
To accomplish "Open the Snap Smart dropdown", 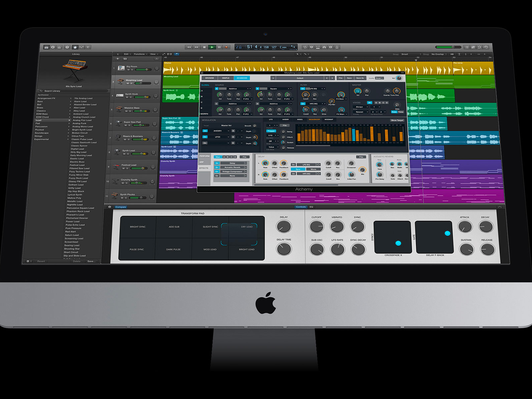I will [x=411, y=54].
